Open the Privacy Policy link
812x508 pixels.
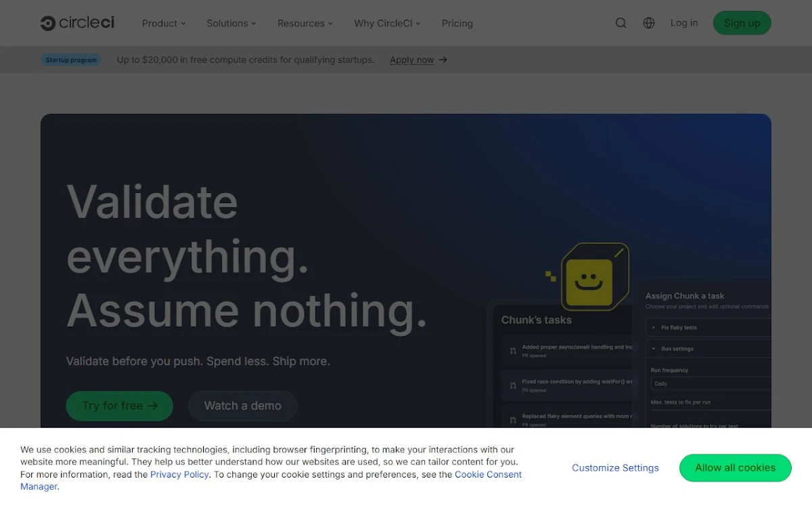179,474
